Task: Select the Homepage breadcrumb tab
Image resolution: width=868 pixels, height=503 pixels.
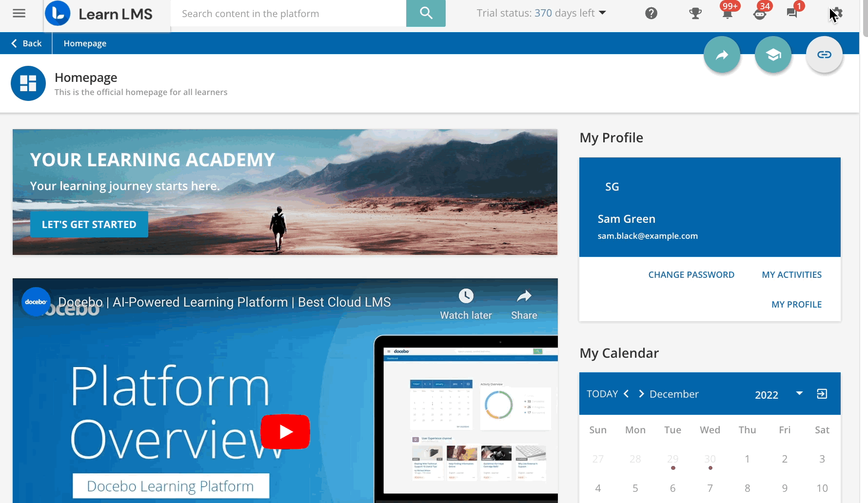Action: point(85,43)
